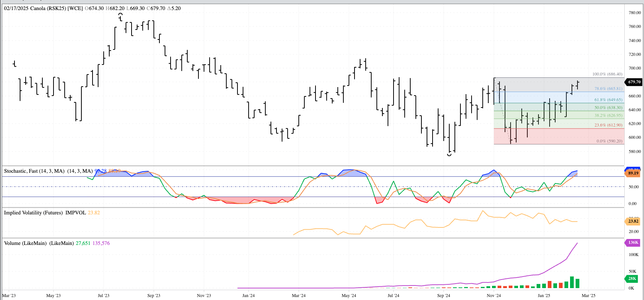Click the green 28K volume tag
644x300 pixels.
632,278
